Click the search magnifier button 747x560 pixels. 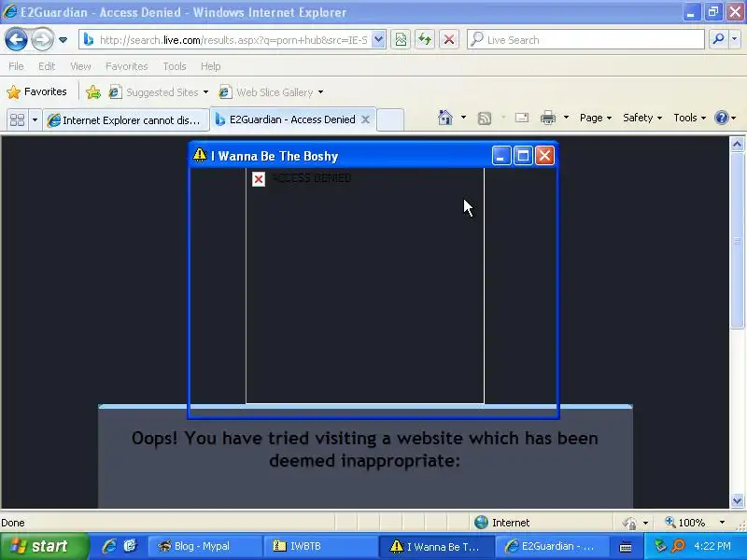click(x=718, y=40)
